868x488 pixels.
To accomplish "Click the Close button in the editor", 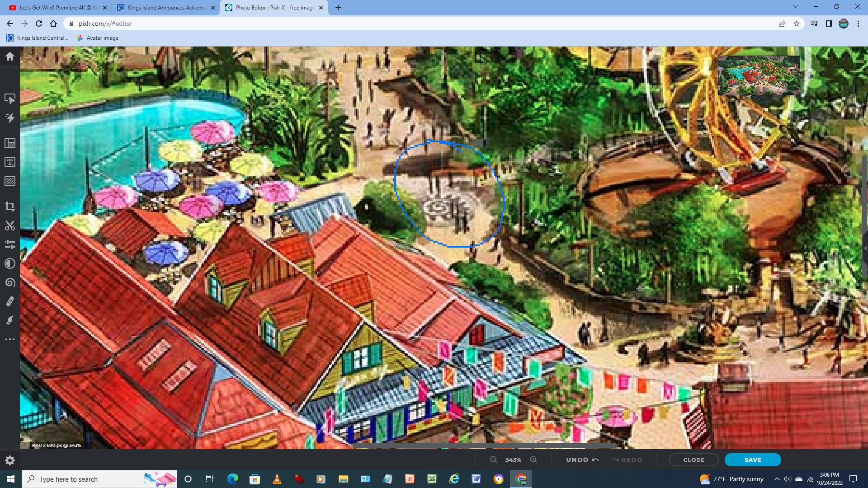I will coord(693,460).
